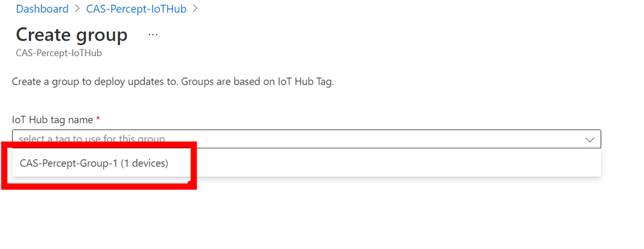
Task: Click the "IoT Hub tag name" field label
Action: [x=53, y=119]
